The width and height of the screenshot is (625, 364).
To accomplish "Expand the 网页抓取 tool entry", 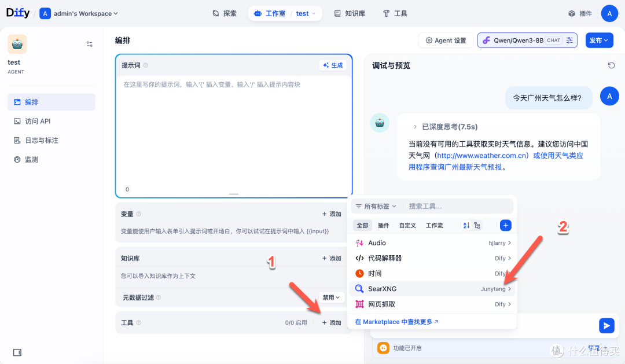I will (432, 304).
